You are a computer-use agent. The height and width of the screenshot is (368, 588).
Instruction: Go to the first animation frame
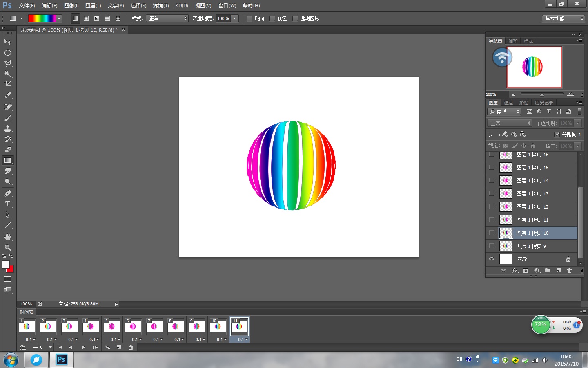(x=60, y=348)
